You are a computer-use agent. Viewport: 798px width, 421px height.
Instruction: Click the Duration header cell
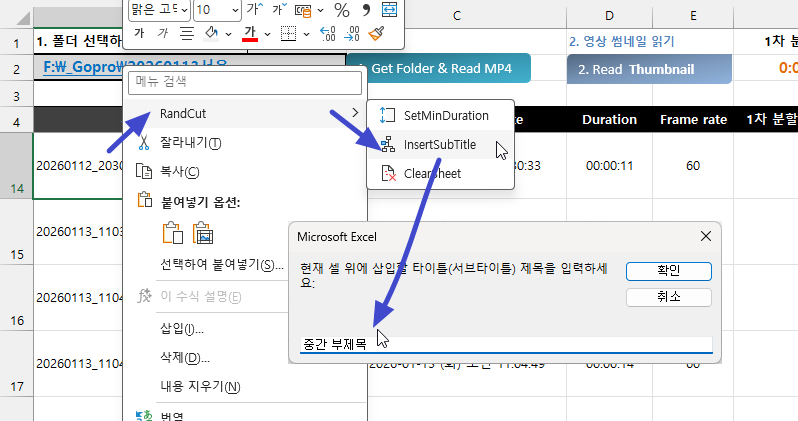click(609, 120)
